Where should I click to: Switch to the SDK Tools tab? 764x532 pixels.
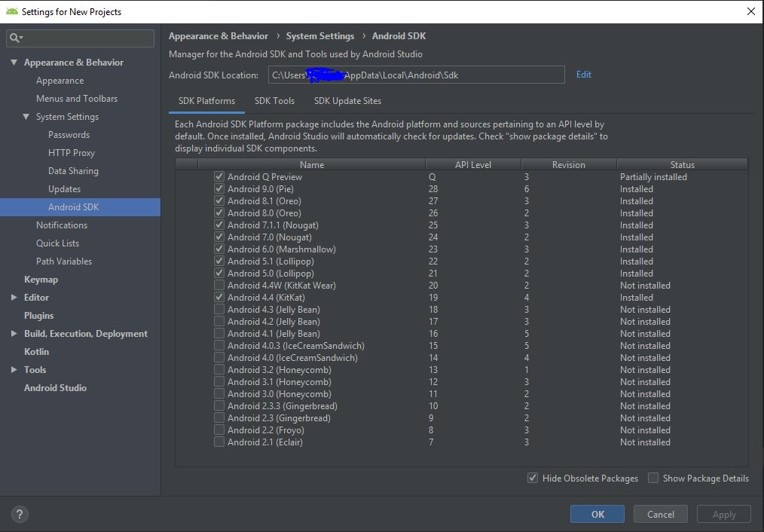tap(274, 101)
